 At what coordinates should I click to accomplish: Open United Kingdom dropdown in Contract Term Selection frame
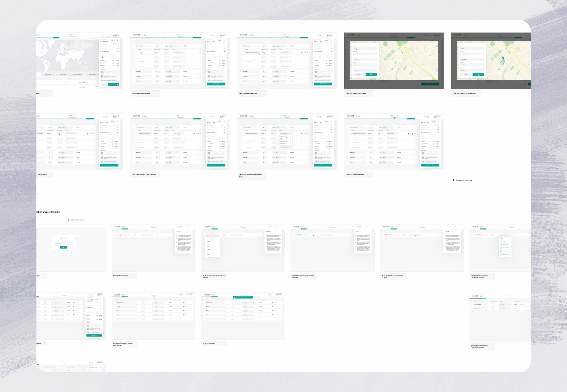(x=143, y=127)
